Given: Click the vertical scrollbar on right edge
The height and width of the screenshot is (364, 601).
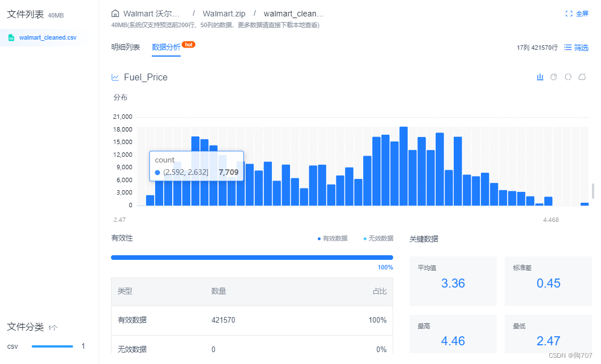Looking at the screenshot, I should point(593,191).
